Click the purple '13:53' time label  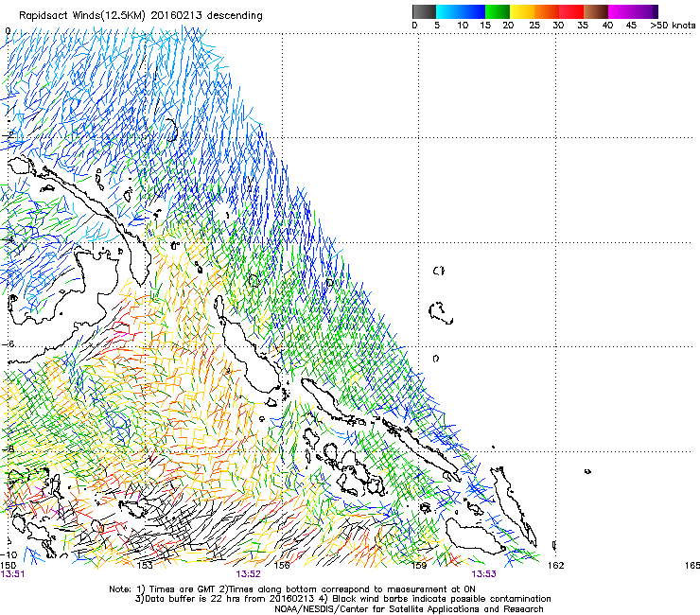tap(484, 574)
